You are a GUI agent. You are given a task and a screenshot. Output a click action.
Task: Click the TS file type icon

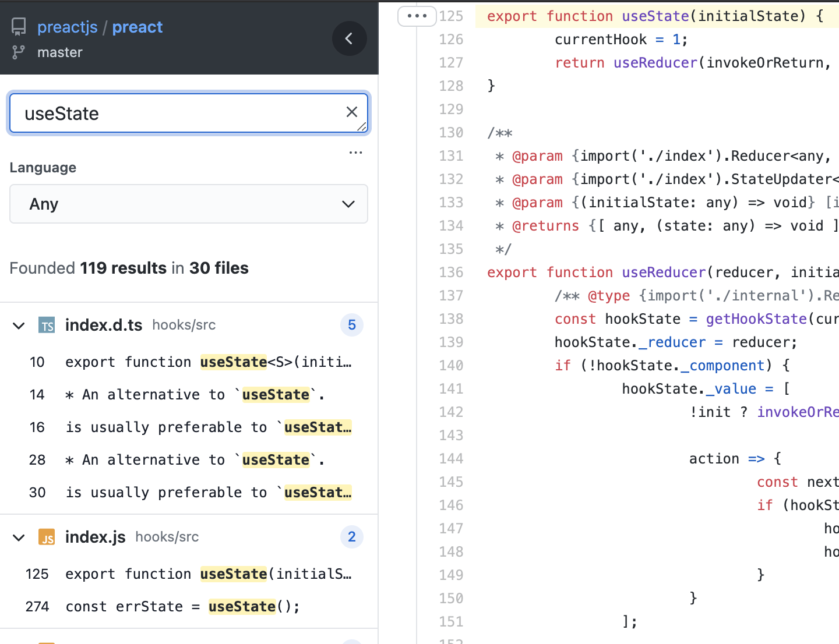47,325
